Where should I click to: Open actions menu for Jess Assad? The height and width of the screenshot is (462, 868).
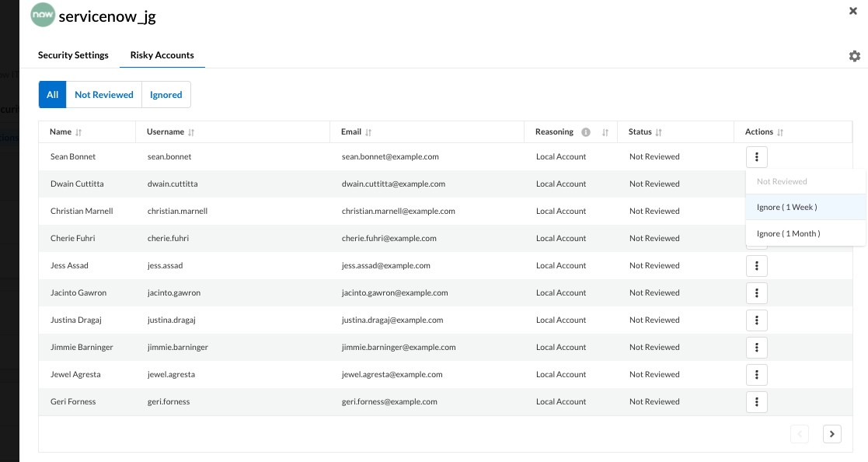pos(756,266)
